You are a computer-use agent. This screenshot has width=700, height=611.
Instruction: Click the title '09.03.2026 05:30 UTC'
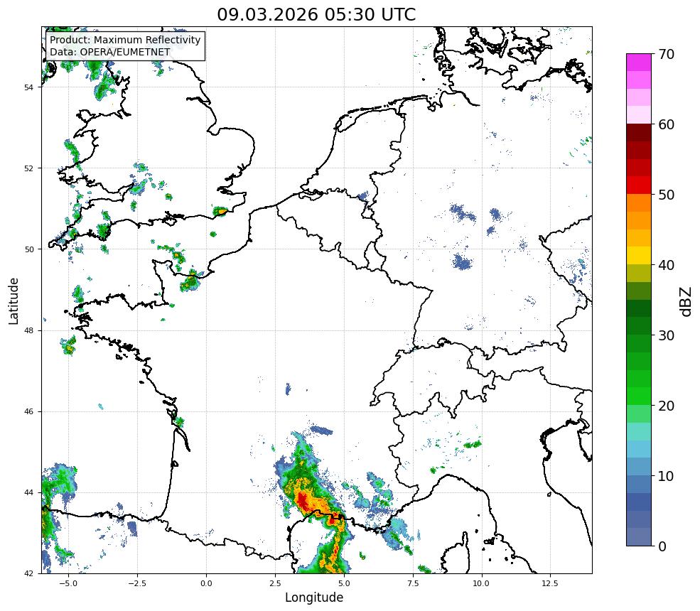pyautogui.click(x=316, y=14)
